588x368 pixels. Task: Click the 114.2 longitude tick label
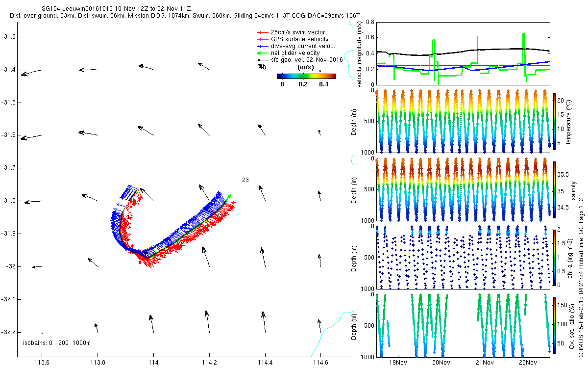click(x=209, y=363)
